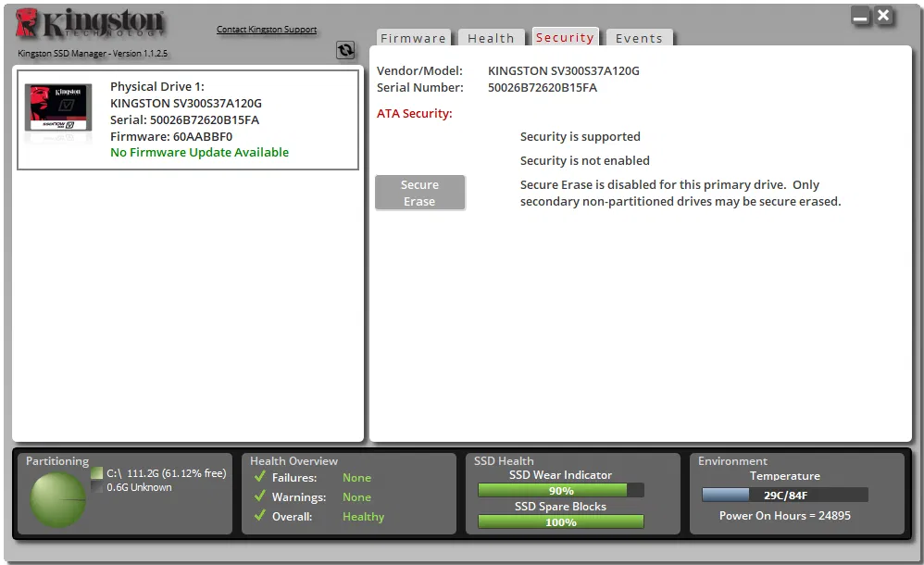Click '0.6G Unknown' partition text

(139, 487)
